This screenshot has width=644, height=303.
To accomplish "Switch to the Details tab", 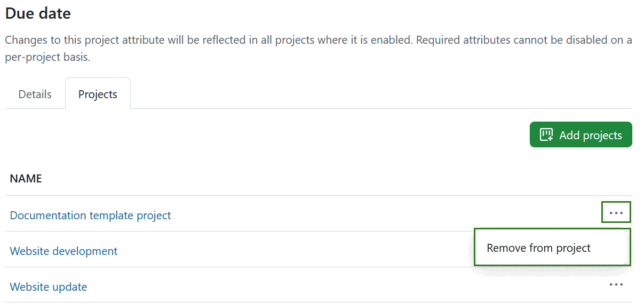I will [x=35, y=94].
